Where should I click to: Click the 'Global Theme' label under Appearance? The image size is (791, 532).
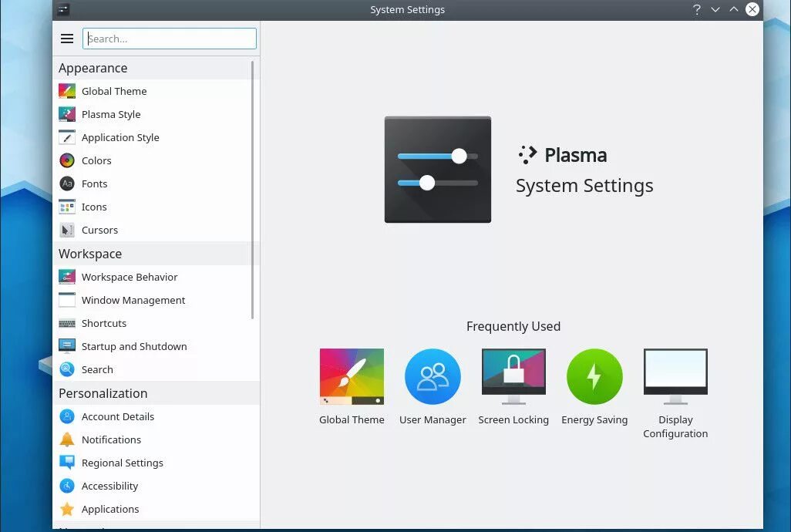(x=114, y=91)
